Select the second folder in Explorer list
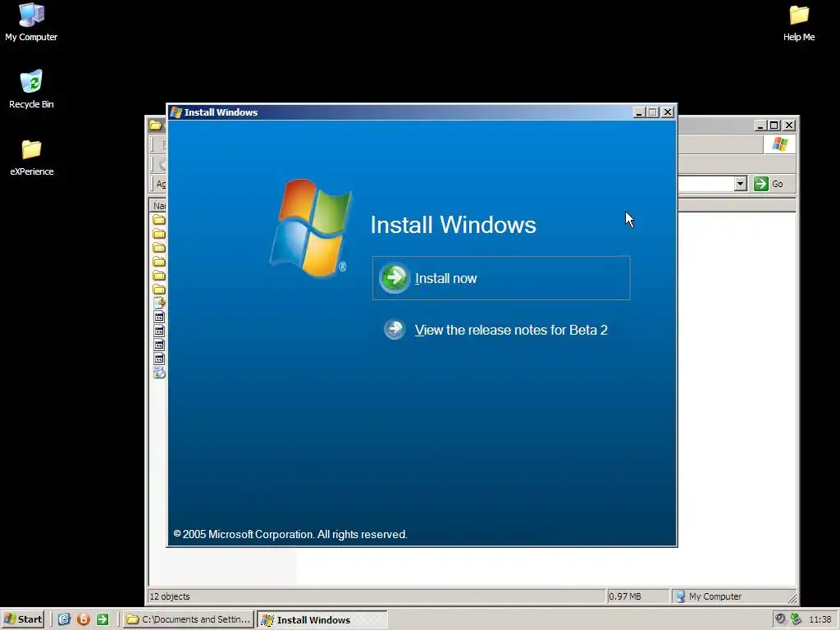The width and height of the screenshot is (840, 630). [x=159, y=234]
